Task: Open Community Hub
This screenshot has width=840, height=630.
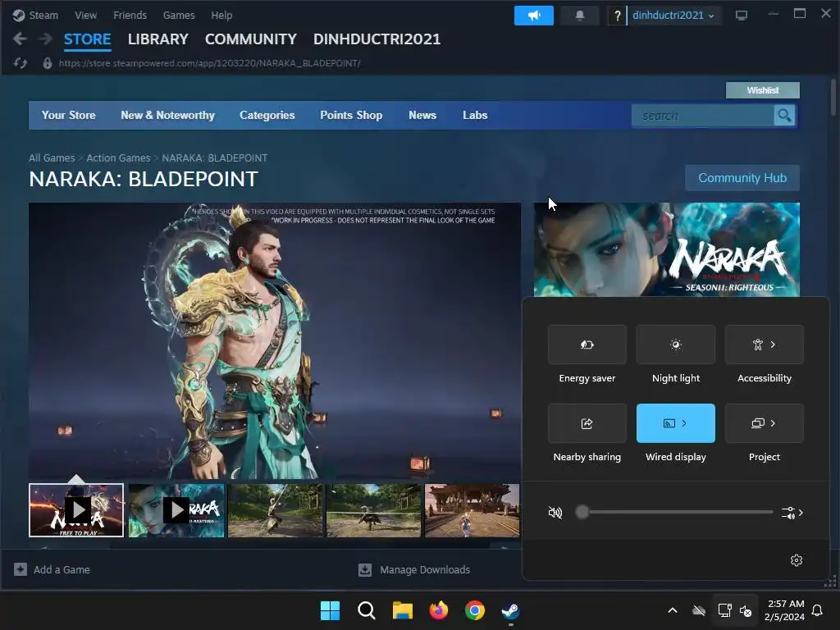Action: [742, 178]
